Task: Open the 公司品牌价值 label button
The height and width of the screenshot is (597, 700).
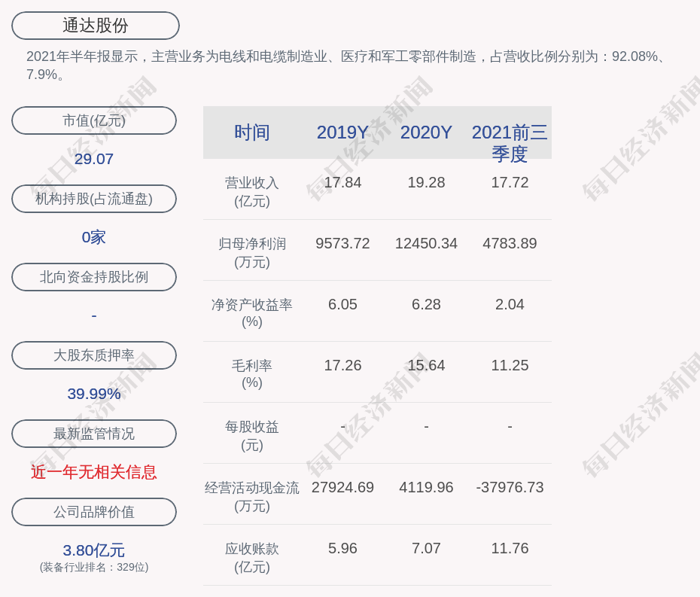Action: click(x=94, y=512)
